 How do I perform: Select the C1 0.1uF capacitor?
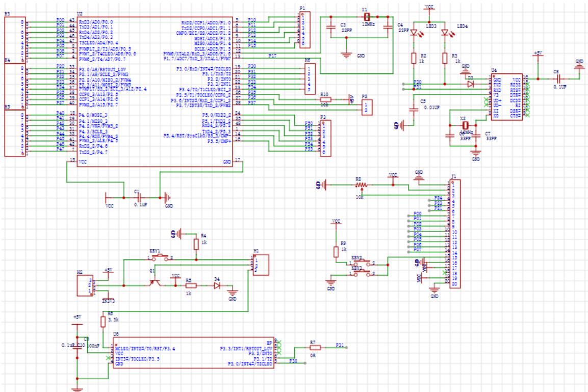pos(138,197)
